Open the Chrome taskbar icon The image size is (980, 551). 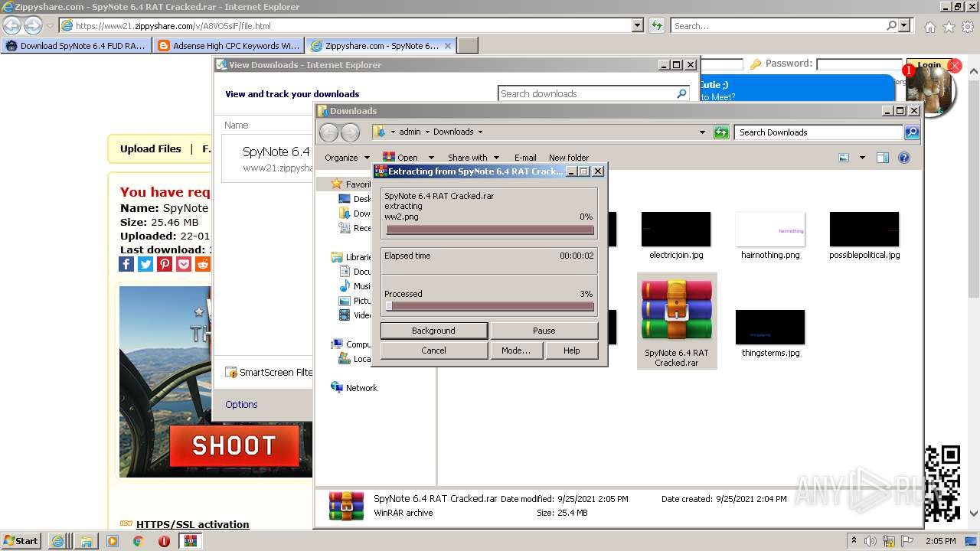[138, 541]
